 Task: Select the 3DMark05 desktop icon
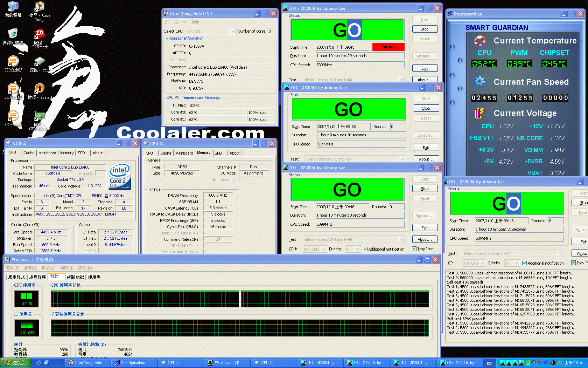click(13, 91)
